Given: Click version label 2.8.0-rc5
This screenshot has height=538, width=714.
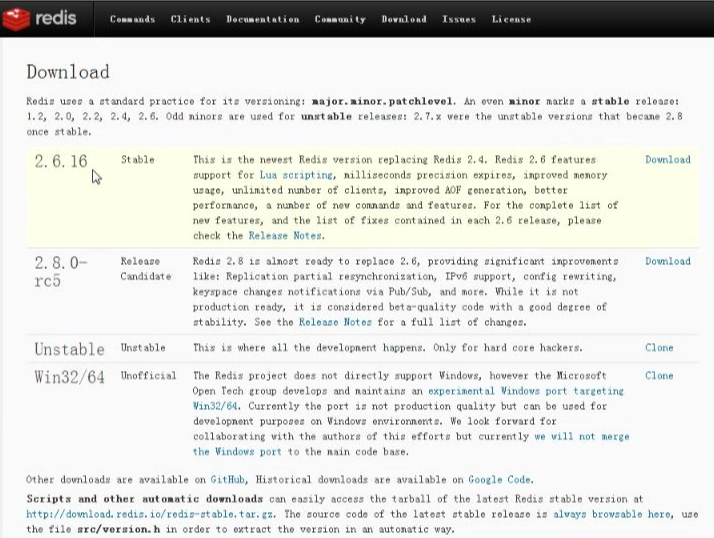Looking at the screenshot, I should 61,272.
